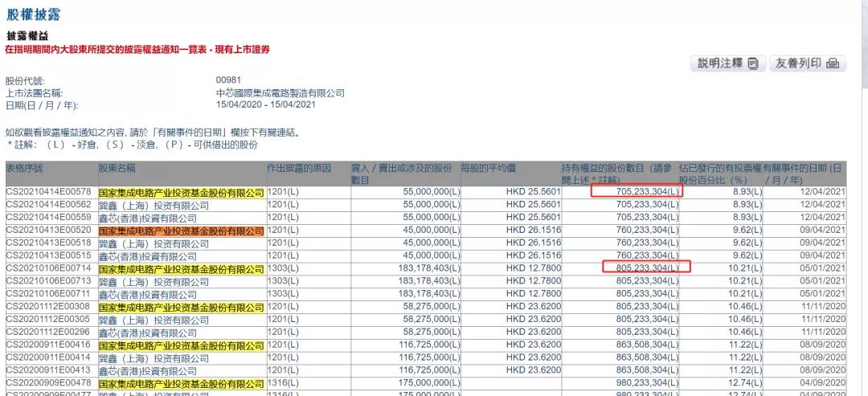Click shareholder 巽鑫(上海) in row CS20210106E00713
The height and width of the screenshot is (396, 868).
coord(154,281)
